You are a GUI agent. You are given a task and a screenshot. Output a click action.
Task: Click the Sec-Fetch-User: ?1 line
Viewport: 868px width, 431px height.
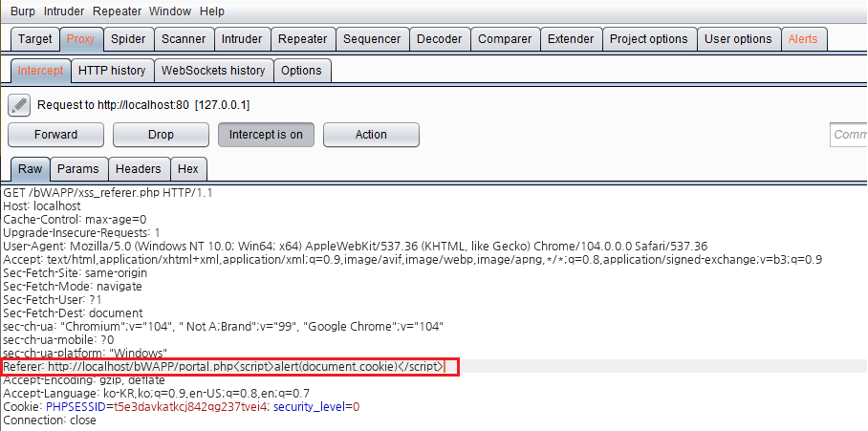(53, 300)
